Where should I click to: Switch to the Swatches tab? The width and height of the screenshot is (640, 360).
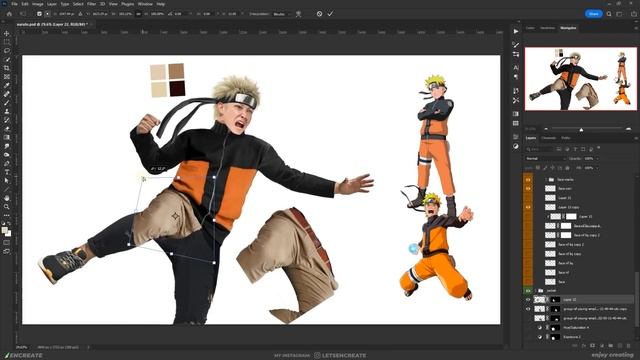coord(548,28)
